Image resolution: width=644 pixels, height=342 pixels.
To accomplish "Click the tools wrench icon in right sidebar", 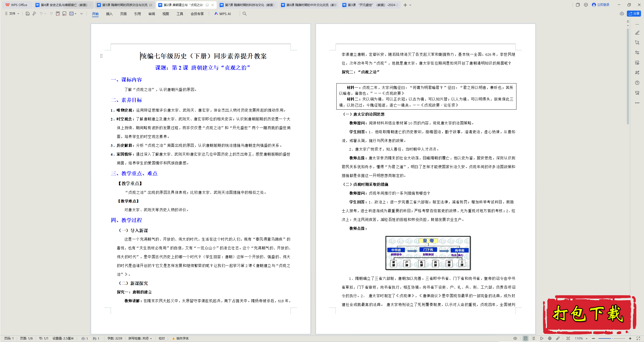I will [637, 73].
